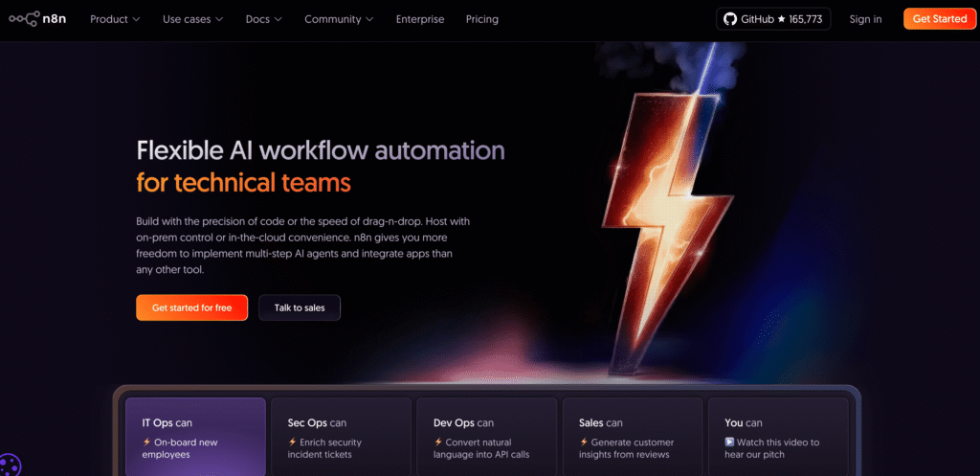
Task: Open the Pricing page
Action: coord(481,19)
